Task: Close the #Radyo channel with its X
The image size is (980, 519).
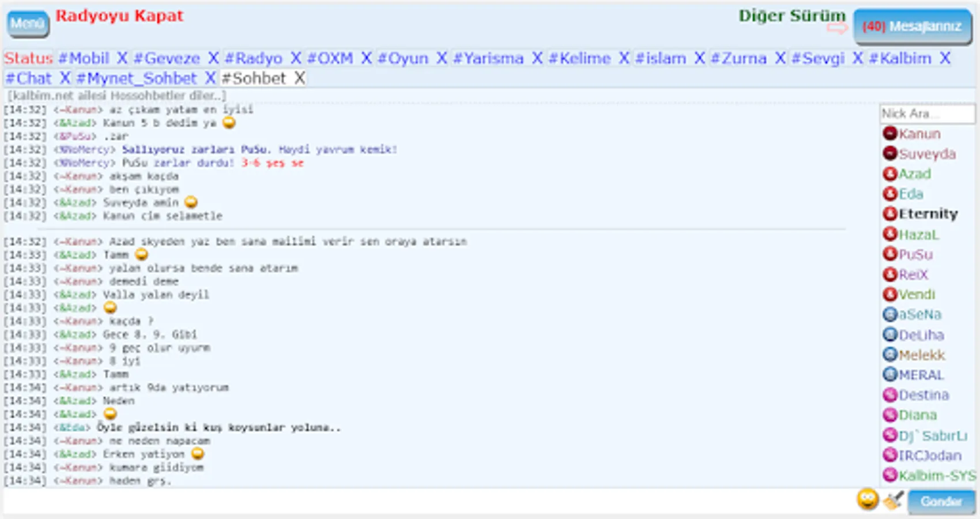Action: (x=296, y=58)
